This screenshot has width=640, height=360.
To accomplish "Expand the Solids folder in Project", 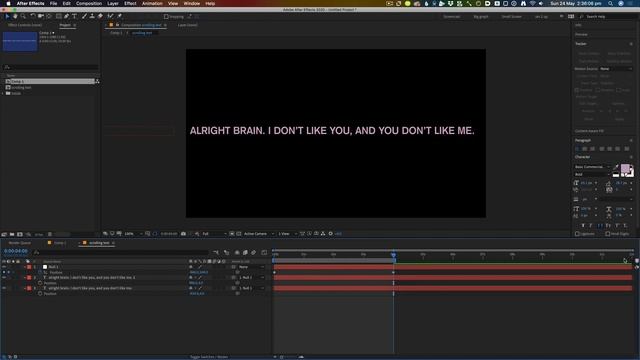I will click(3, 93).
